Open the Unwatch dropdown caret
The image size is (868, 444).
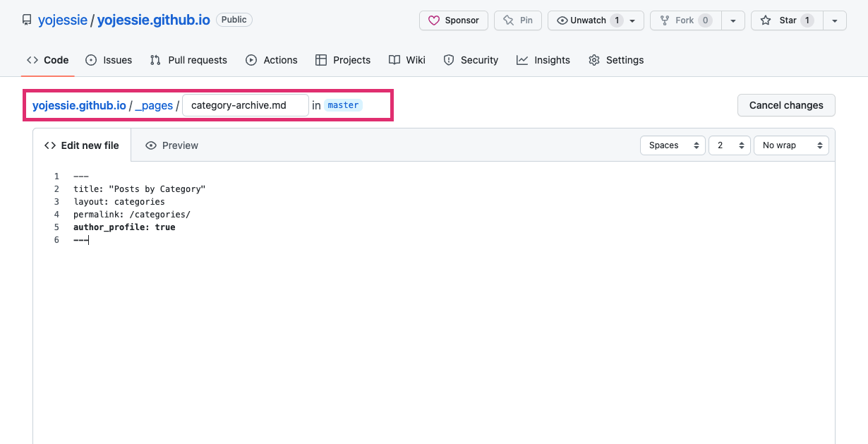pos(632,20)
